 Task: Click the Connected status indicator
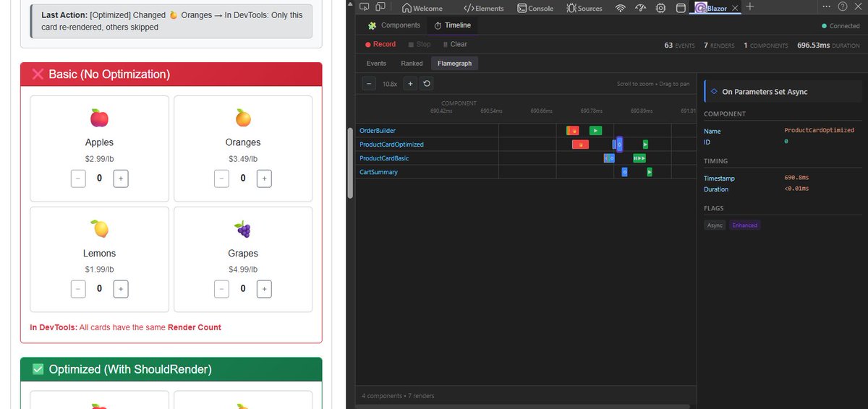coord(841,26)
